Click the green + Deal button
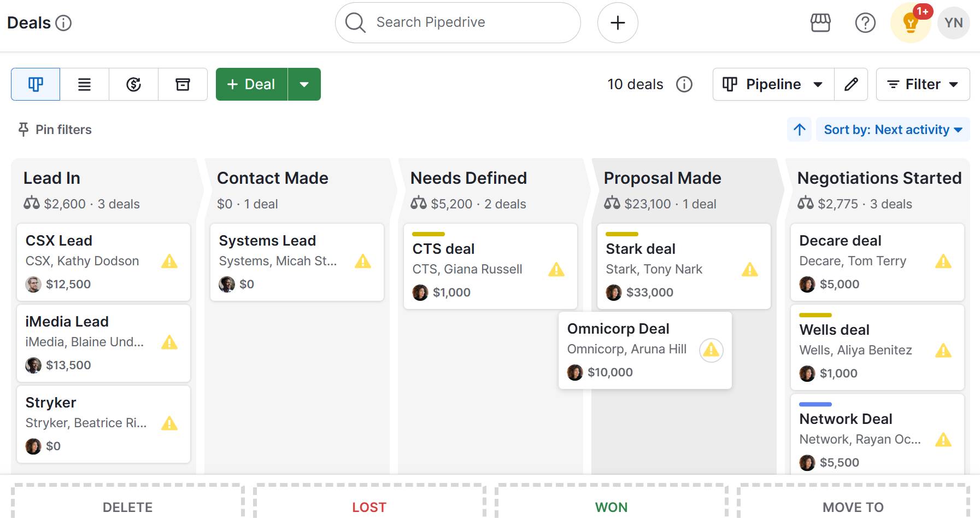 (250, 84)
